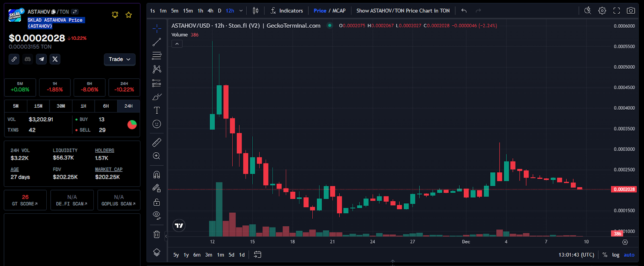This screenshot has width=644, height=266.
Task: Select the 24H stats tab
Action: (x=128, y=106)
